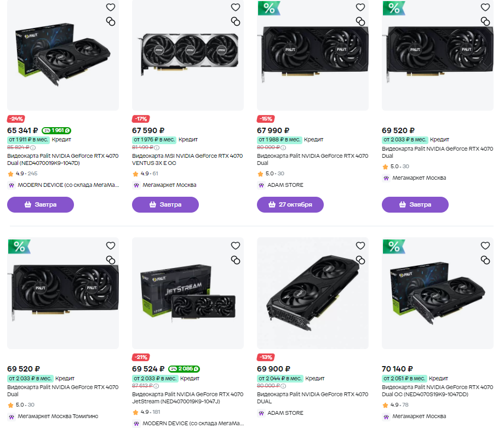Open seller ADAM STORE under the 67 990 ₽ card
This screenshot has height=428, width=504.
click(x=285, y=185)
